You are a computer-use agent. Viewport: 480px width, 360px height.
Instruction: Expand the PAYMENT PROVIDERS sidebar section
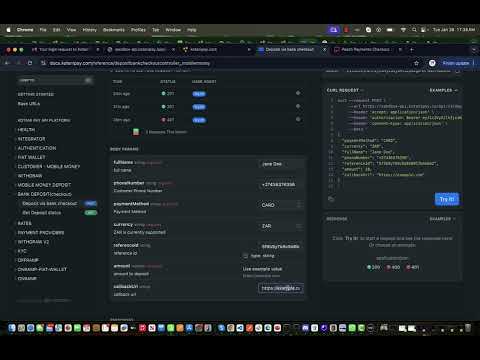tap(41, 233)
